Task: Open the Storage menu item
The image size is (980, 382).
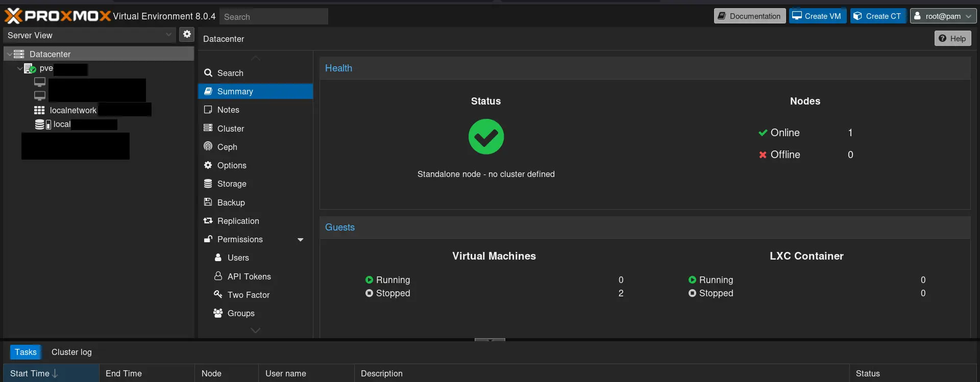Action: tap(255, 184)
